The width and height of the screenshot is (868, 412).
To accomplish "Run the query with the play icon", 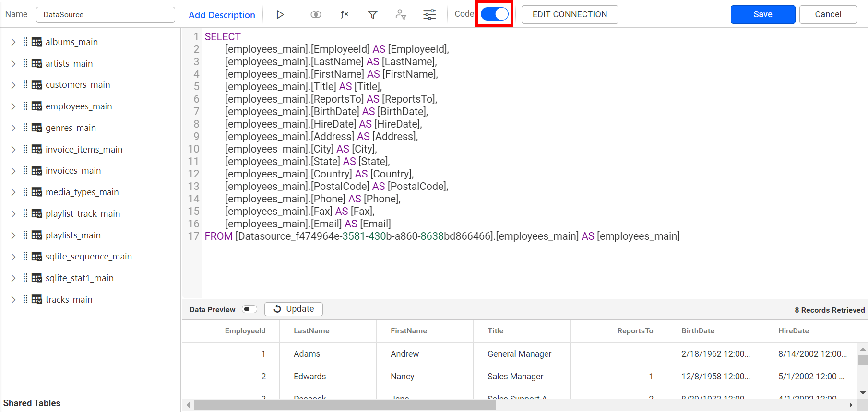I will pyautogui.click(x=280, y=15).
